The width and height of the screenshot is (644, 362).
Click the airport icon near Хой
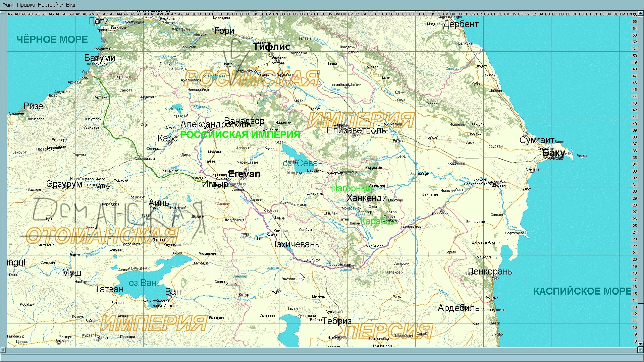pos(278,291)
